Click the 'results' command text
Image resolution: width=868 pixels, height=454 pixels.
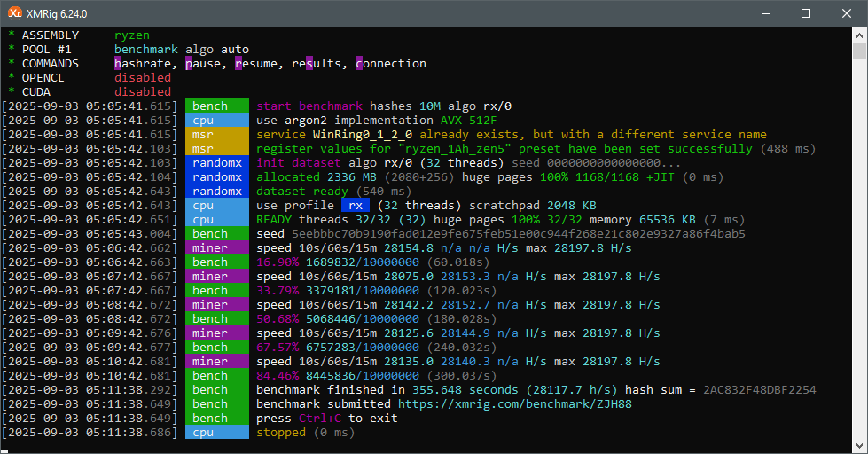(317, 64)
